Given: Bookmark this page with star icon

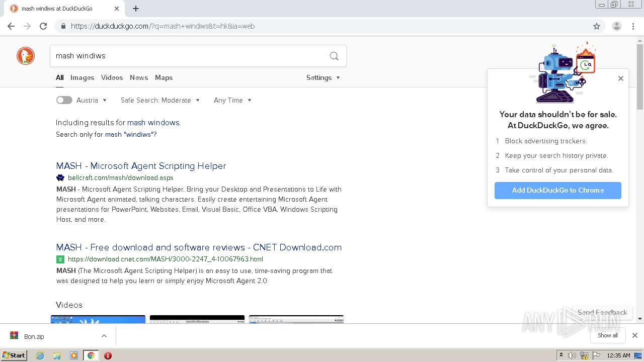Looking at the screenshot, I should [x=597, y=26].
